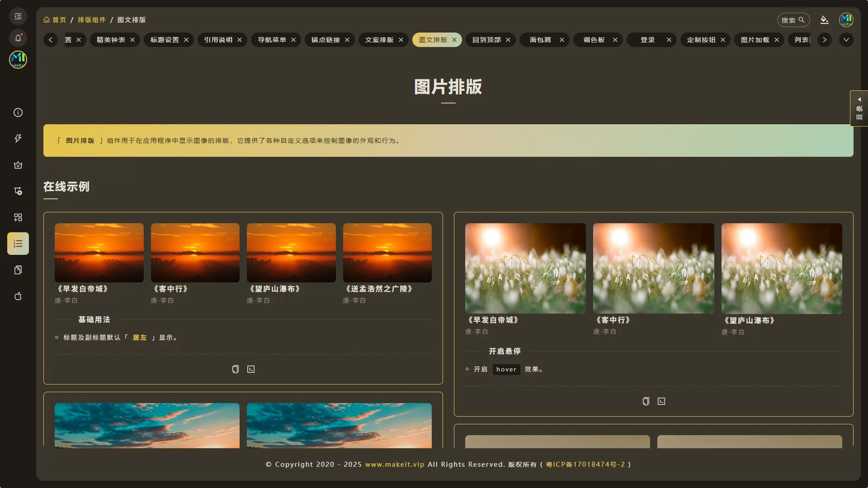Open the documents copy sidebar item

coord(18,270)
